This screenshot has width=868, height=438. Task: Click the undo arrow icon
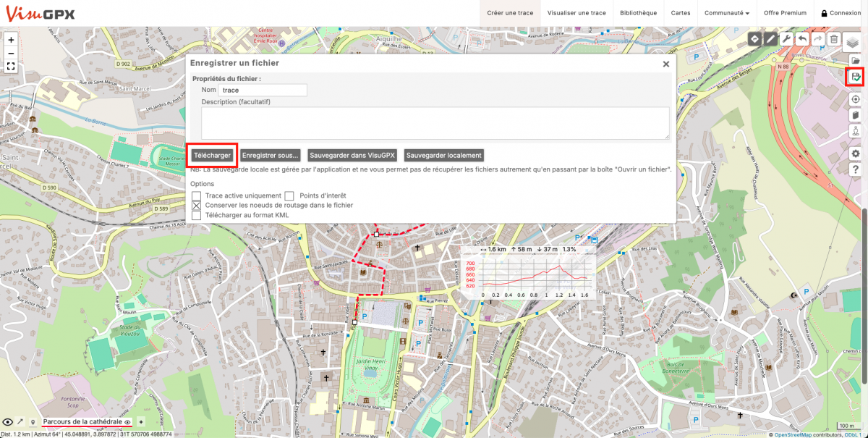(803, 39)
